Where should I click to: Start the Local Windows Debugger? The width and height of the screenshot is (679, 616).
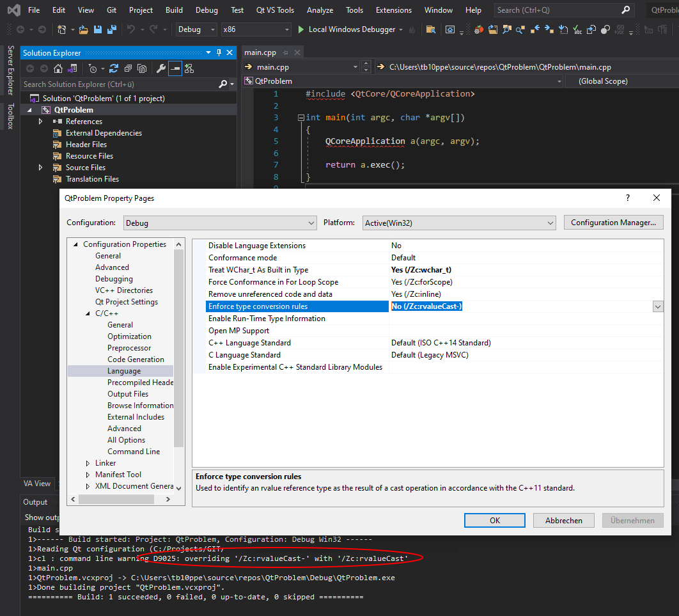[347, 29]
